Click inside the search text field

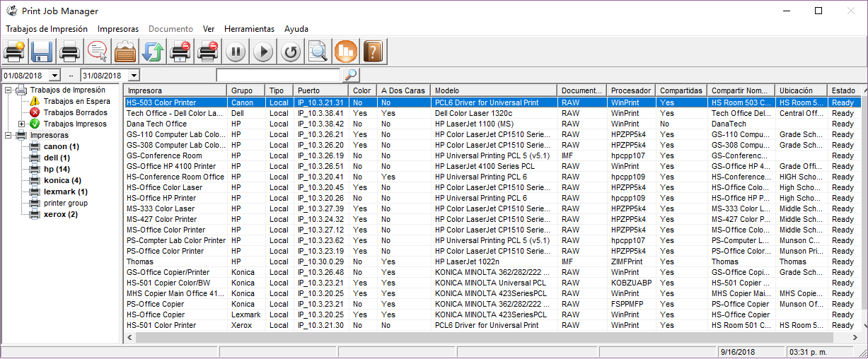pos(278,75)
